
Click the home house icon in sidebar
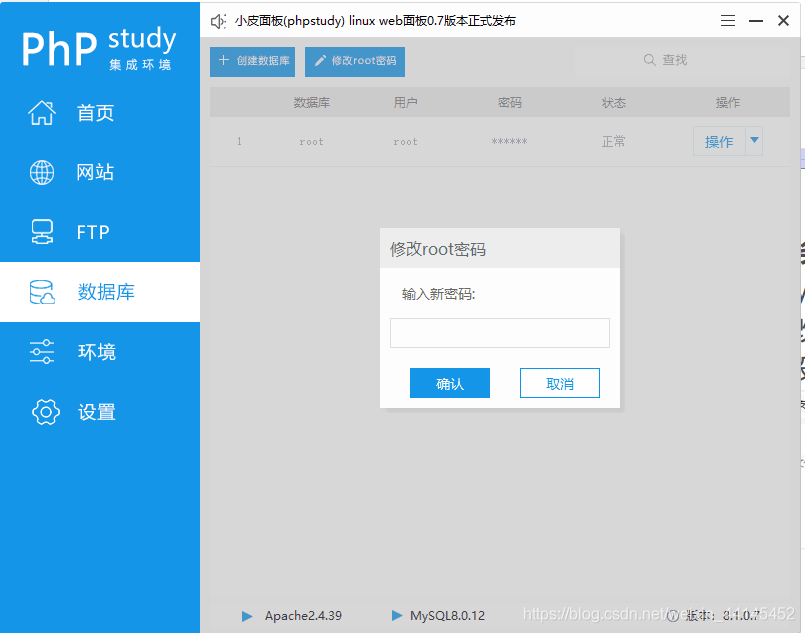pyautogui.click(x=42, y=113)
